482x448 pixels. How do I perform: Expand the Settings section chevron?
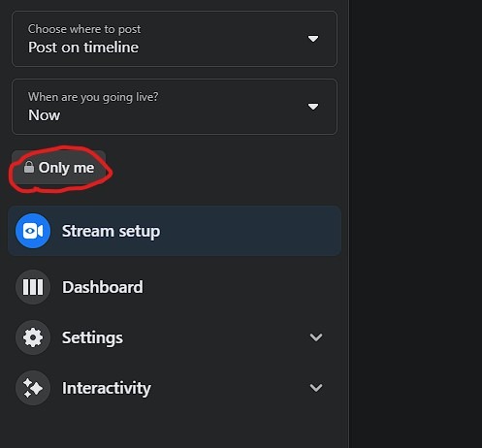click(316, 337)
